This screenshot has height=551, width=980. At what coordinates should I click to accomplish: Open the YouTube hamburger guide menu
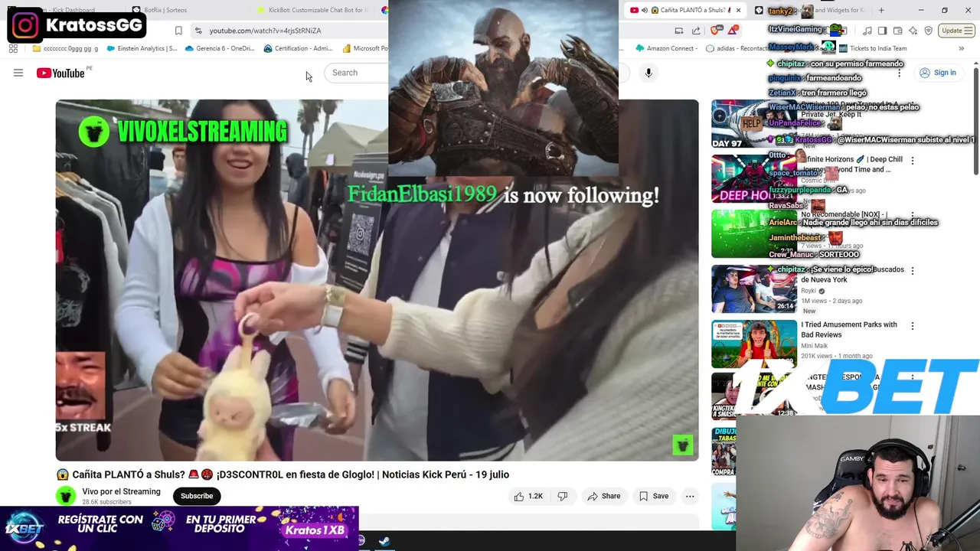(18, 73)
